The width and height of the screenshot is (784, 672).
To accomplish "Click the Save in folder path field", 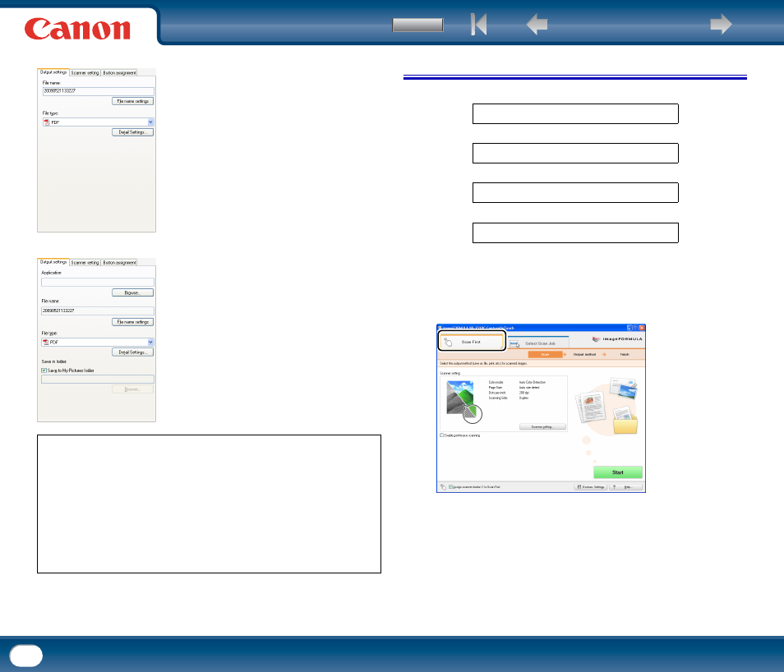I will [x=98, y=379].
